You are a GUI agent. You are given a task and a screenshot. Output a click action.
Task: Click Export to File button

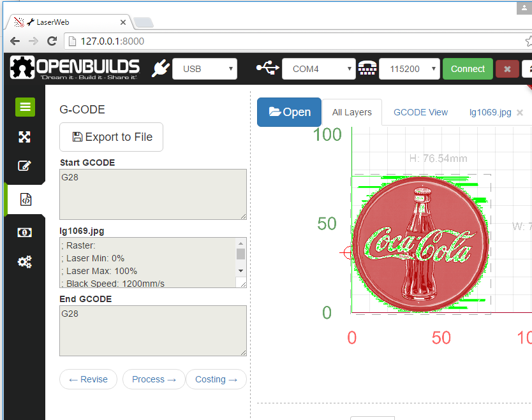coord(111,137)
